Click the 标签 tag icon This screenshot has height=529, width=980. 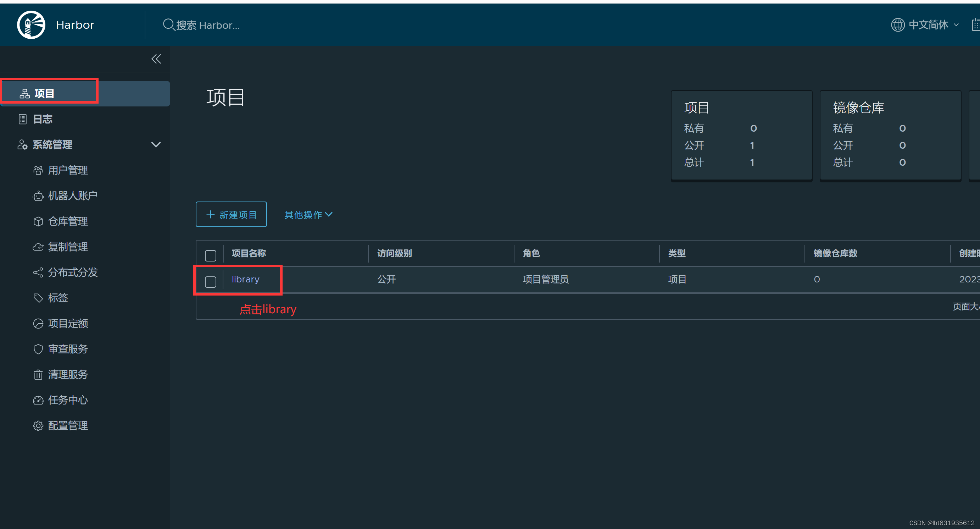(38, 298)
